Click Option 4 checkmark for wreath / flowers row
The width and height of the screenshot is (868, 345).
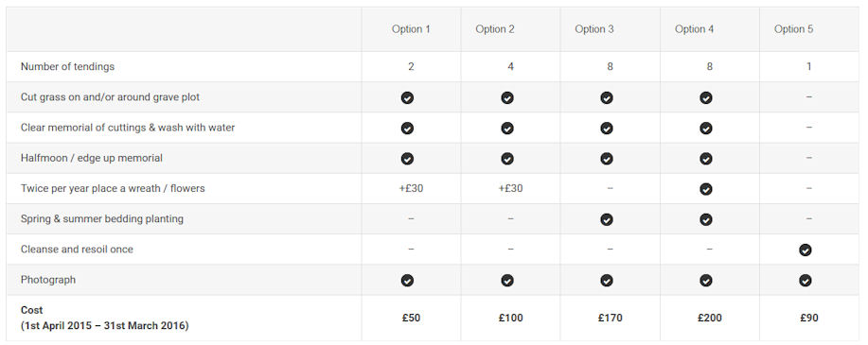click(706, 189)
